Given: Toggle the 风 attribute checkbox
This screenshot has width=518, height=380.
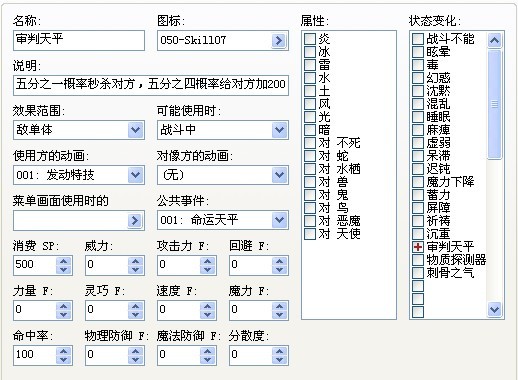Looking at the screenshot, I should [310, 104].
